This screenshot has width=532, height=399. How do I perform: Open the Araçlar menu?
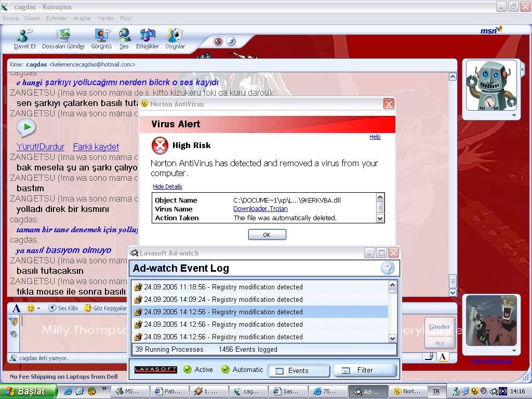(82, 18)
